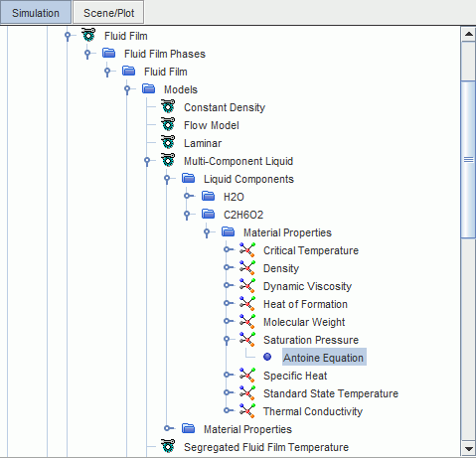Collapse the C2H6O2 component node
Viewport: 476px width, 458px height.
coord(187,214)
